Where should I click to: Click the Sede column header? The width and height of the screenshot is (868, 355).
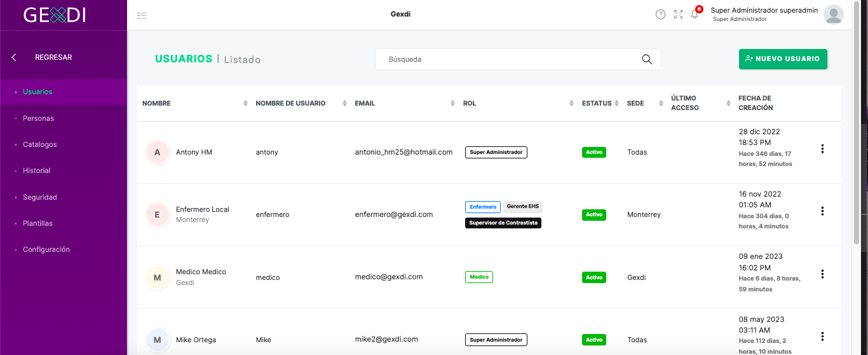pos(635,103)
